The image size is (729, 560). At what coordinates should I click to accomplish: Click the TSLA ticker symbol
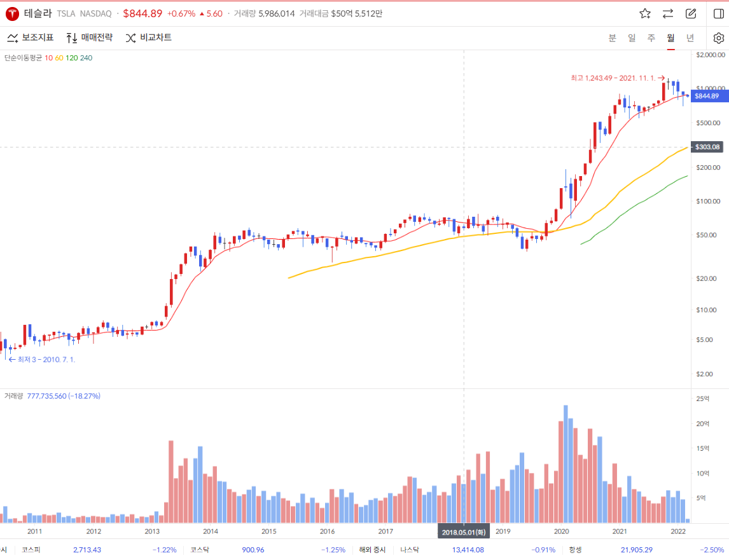point(66,14)
